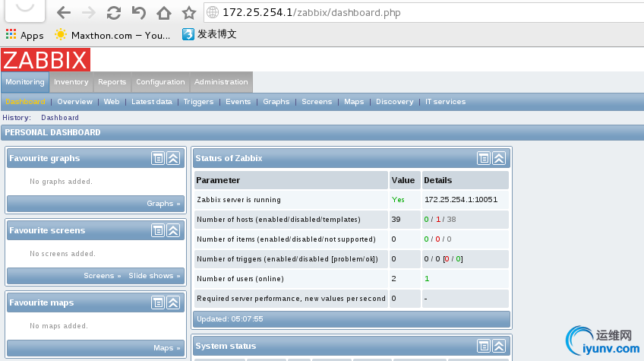
Task: Open the 发表博文 bookmark
Action: tap(210, 34)
